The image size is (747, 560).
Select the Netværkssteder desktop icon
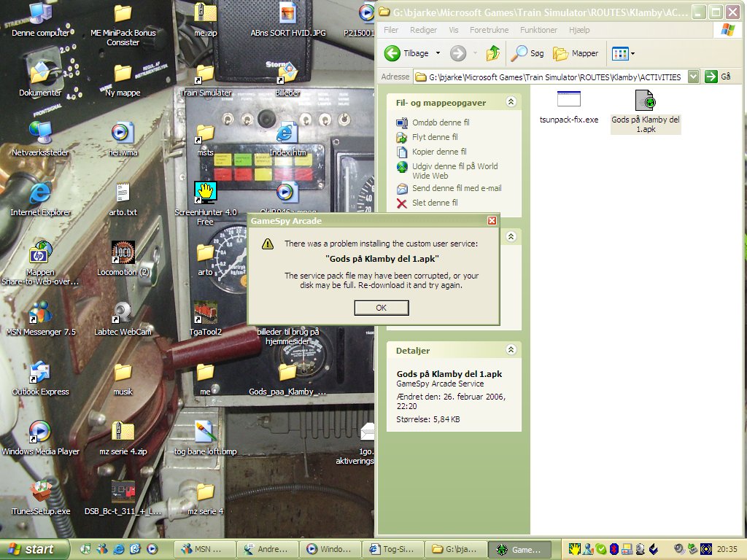pyautogui.click(x=41, y=139)
